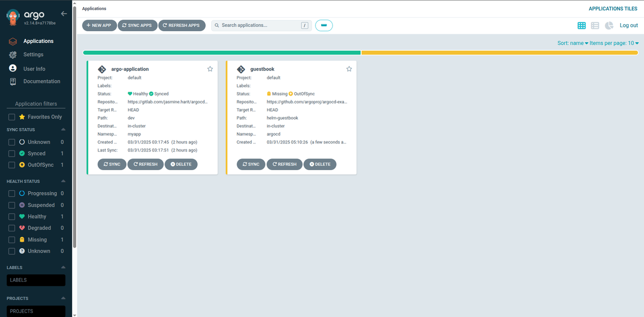The height and width of the screenshot is (317, 644).
Task: Switch to list view
Action: pyautogui.click(x=595, y=25)
